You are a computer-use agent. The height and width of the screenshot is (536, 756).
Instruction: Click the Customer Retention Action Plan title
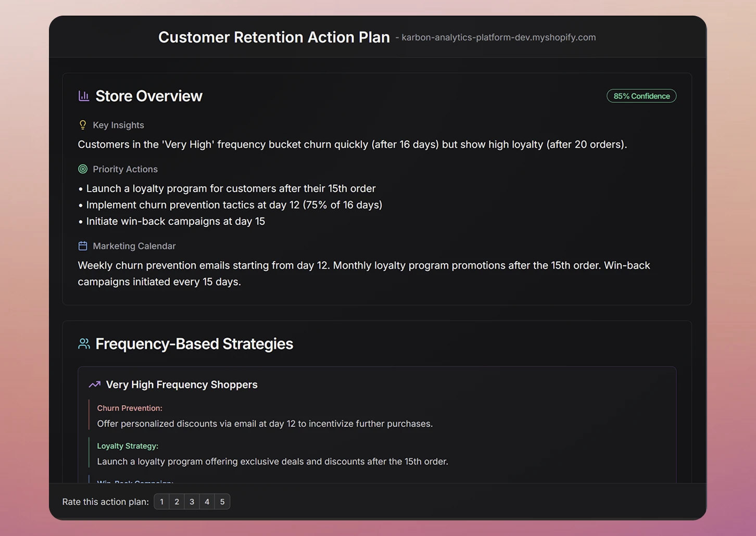tap(274, 37)
